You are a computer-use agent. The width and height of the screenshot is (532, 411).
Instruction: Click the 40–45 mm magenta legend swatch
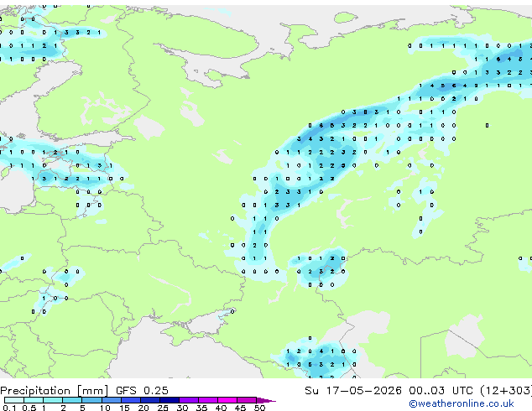click(227, 400)
